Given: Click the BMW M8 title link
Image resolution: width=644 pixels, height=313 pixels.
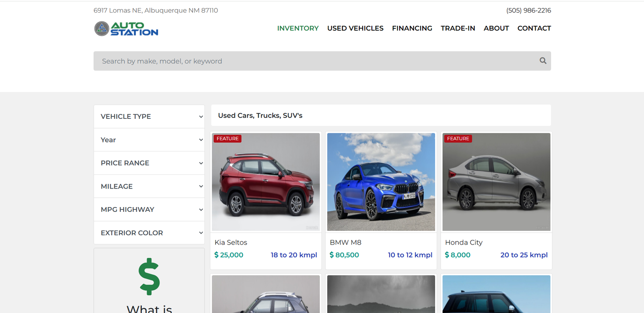Looking at the screenshot, I should pos(346,243).
